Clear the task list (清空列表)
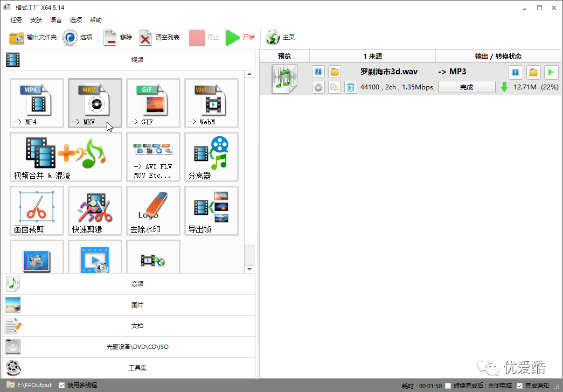The image size is (563, 392). [x=159, y=37]
